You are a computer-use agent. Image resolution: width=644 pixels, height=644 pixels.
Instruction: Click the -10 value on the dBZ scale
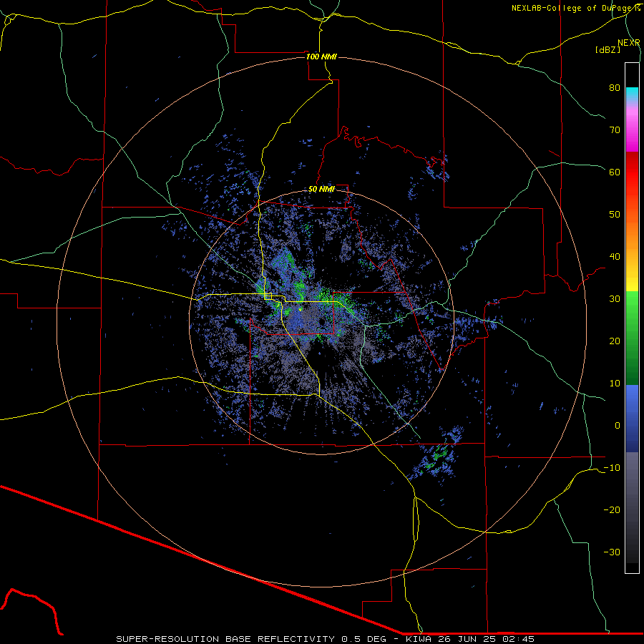(612, 468)
